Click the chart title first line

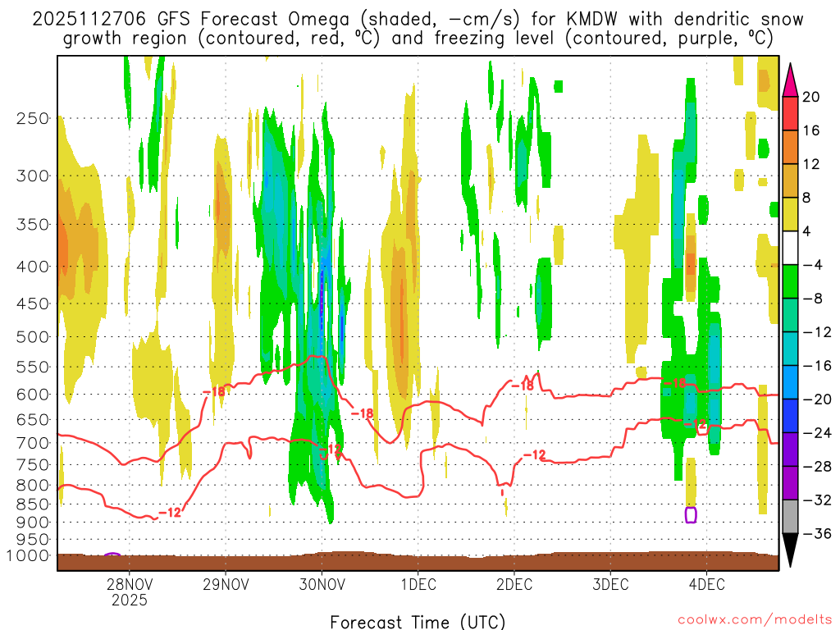pyautogui.click(x=418, y=19)
